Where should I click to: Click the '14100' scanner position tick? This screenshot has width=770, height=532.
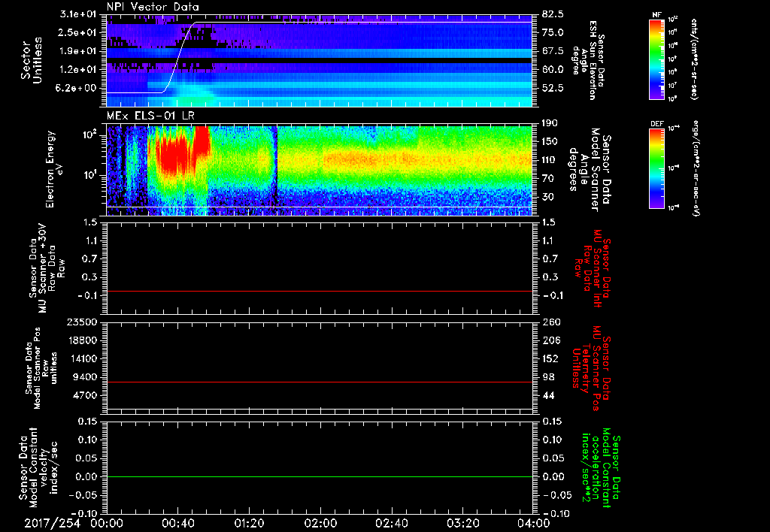tap(81, 358)
